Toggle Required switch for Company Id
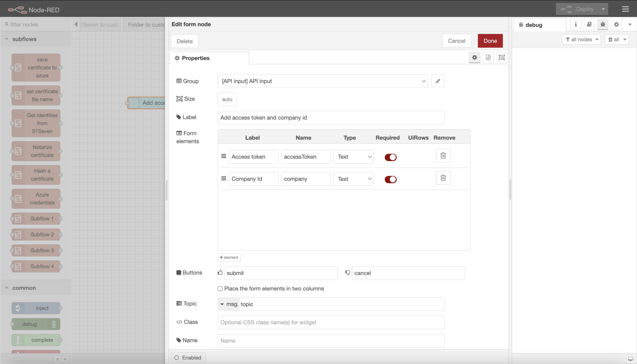Viewport: 637px width, 364px height. pos(390,179)
